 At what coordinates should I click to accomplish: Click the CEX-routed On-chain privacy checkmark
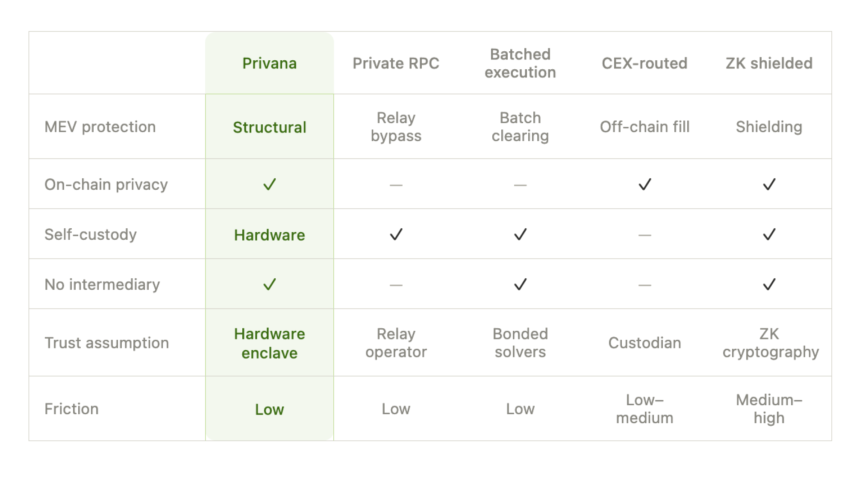tap(644, 184)
